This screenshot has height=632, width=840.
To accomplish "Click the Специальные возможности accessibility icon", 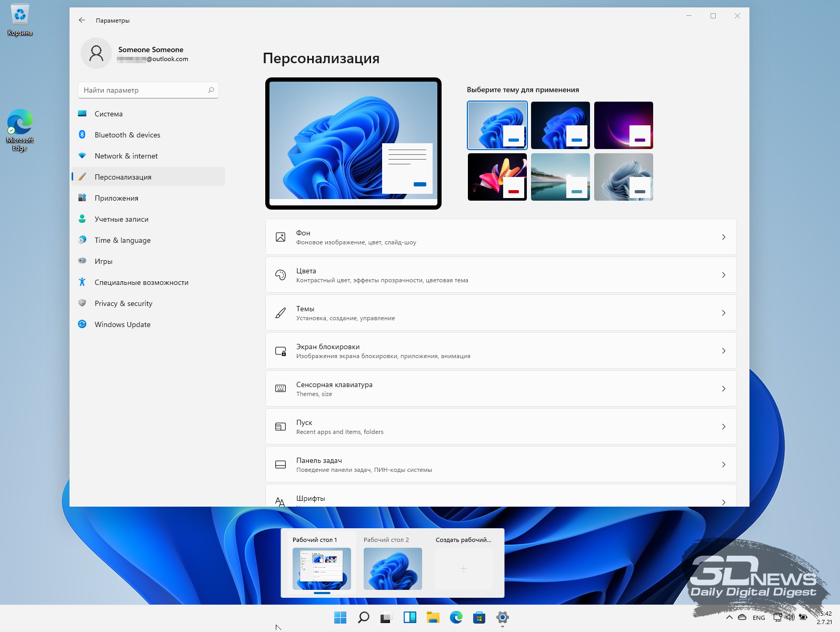I will 82,282.
